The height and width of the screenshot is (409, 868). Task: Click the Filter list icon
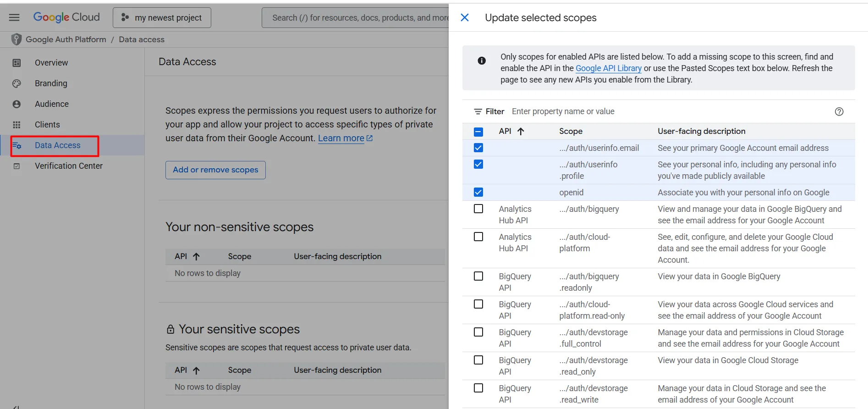pos(478,111)
